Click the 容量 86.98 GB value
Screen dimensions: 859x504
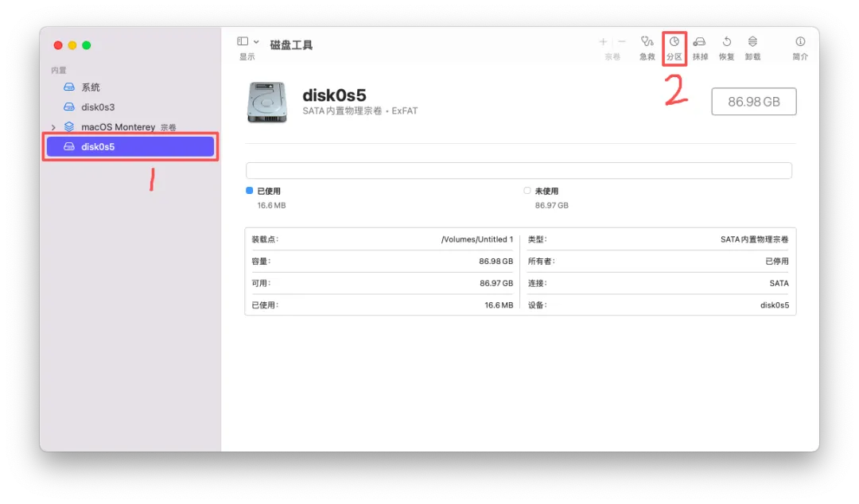click(x=496, y=262)
